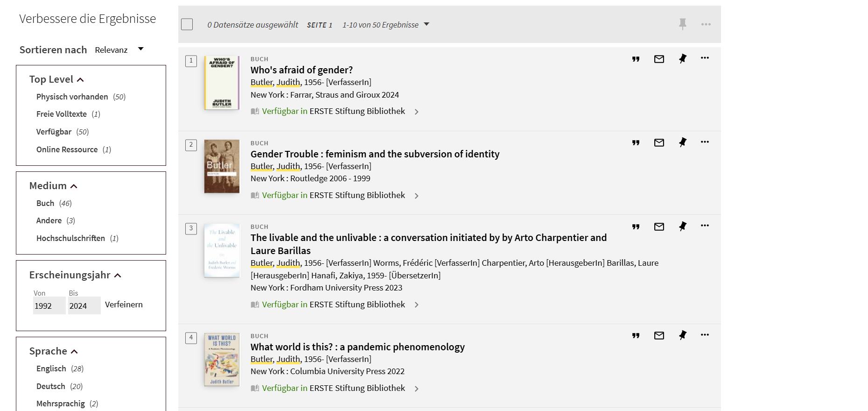Select result number 4 checkbox

click(x=191, y=338)
